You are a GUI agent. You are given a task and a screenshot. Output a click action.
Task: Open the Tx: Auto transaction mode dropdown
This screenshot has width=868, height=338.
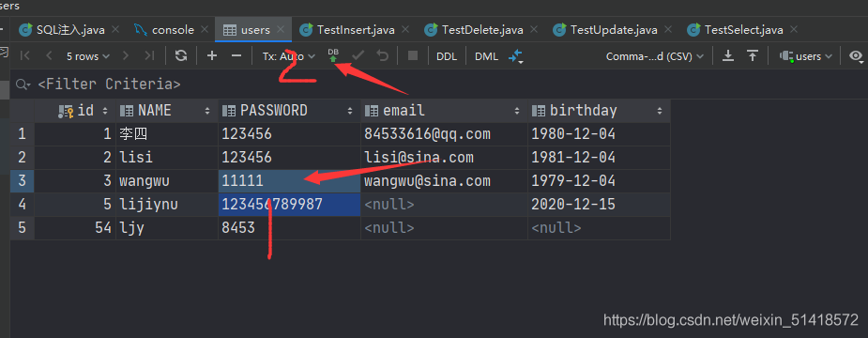[289, 56]
